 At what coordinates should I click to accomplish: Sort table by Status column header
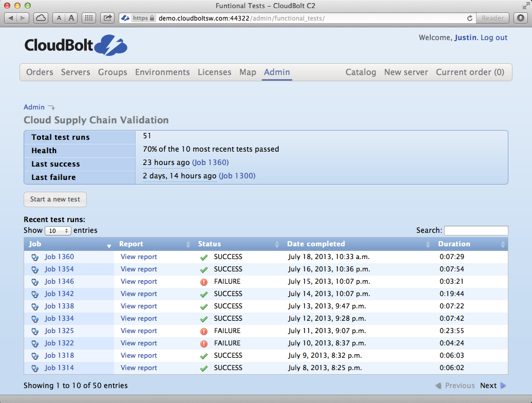point(237,244)
